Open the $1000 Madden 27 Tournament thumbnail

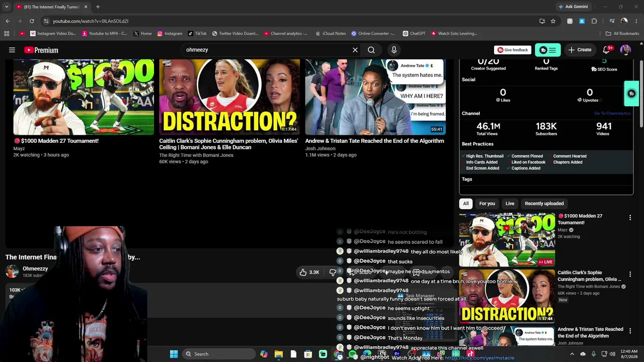pyautogui.click(x=84, y=97)
